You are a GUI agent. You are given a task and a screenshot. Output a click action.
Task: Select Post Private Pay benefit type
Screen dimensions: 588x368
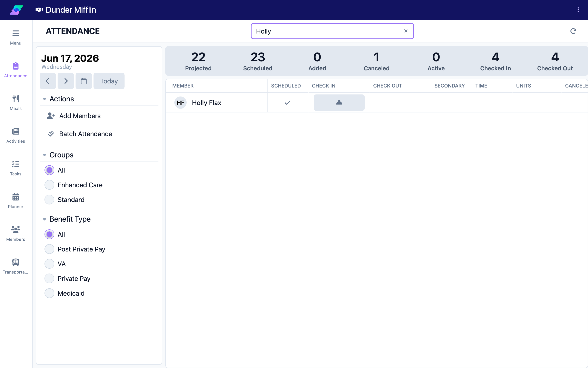(49, 249)
